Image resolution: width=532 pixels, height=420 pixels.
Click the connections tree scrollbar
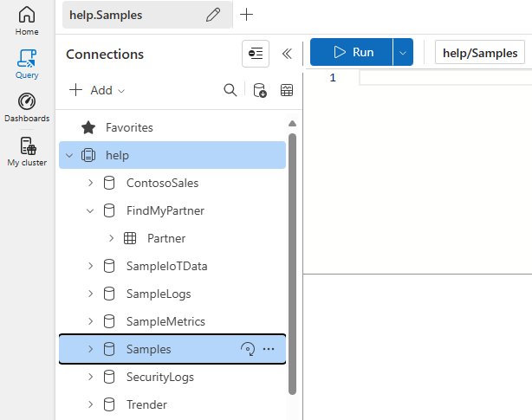click(x=293, y=260)
